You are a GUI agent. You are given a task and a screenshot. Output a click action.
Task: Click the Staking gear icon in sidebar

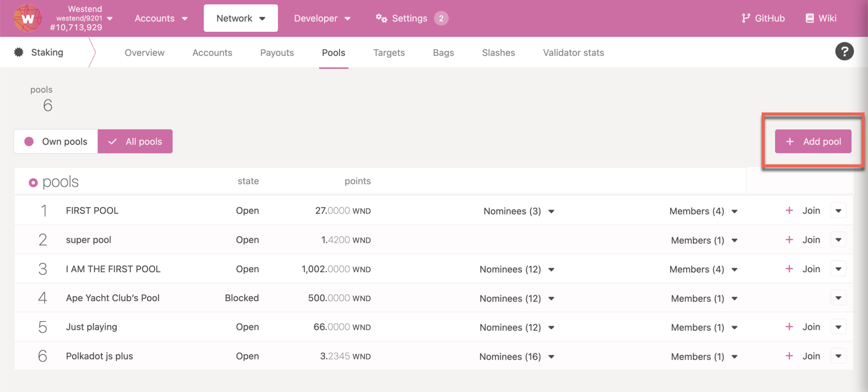pos(18,52)
